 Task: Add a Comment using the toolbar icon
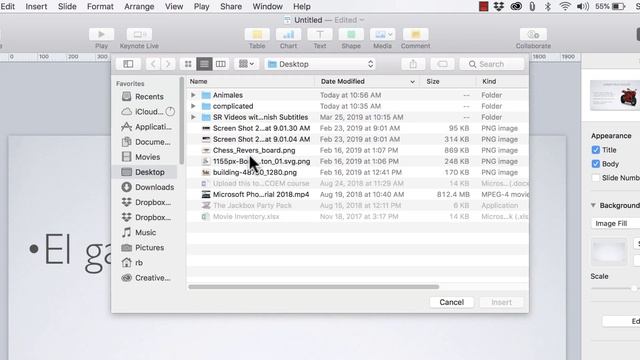coord(415,35)
